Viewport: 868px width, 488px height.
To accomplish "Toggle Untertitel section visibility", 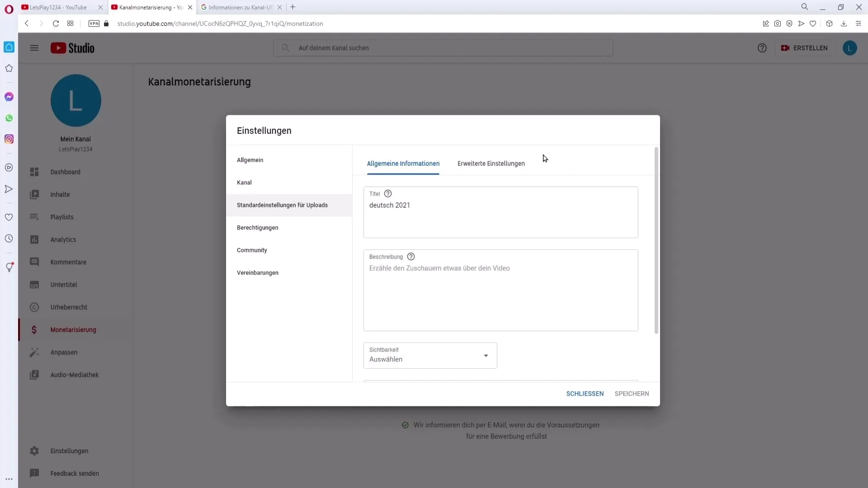I will (64, 284).
